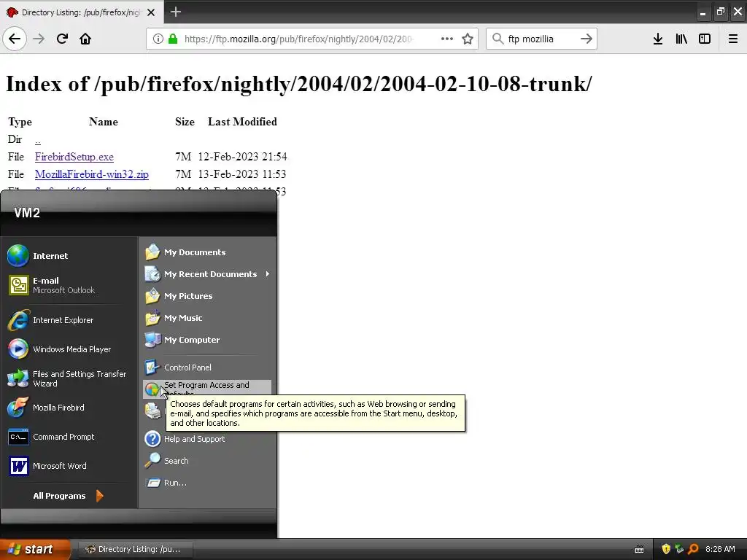Image resolution: width=747 pixels, height=560 pixels.
Task: Click the Windows start button
Action: (x=34, y=549)
